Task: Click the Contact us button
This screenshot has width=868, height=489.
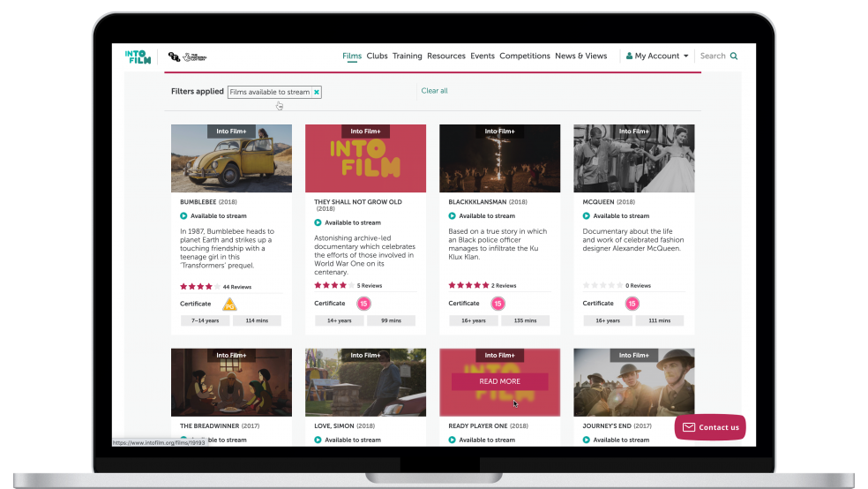Action: point(710,427)
